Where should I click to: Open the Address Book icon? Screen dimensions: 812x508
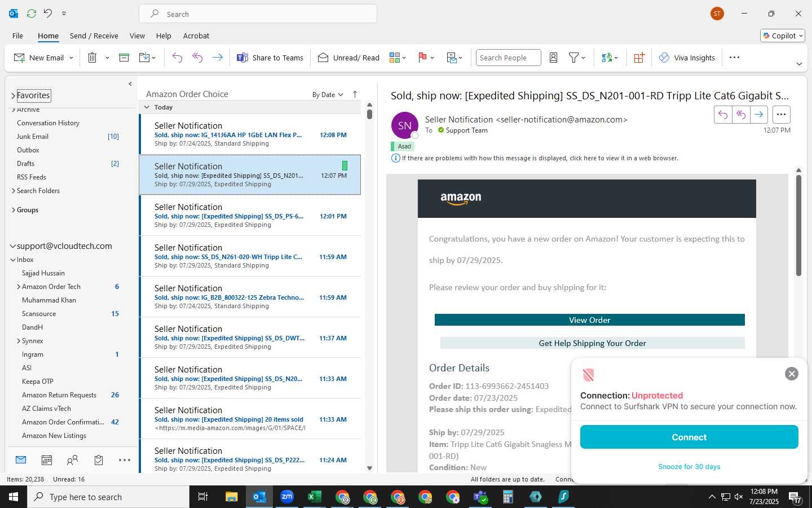pyautogui.click(x=554, y=58)
